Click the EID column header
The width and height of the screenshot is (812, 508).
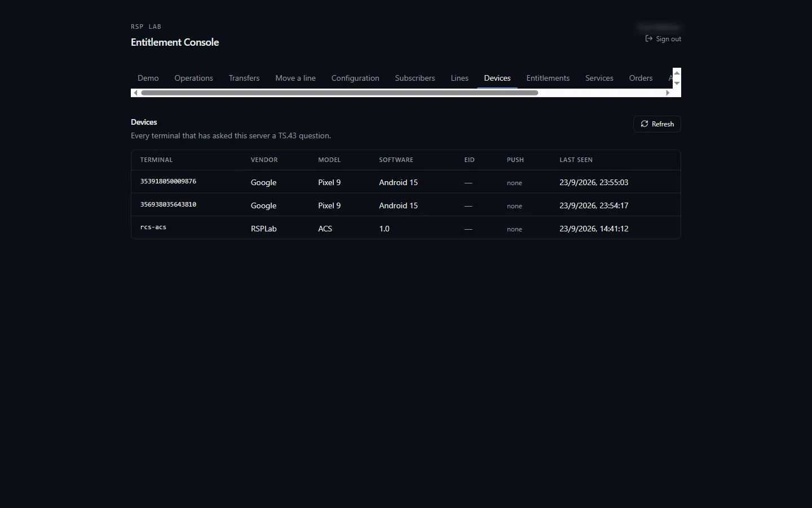click(469, 160)
